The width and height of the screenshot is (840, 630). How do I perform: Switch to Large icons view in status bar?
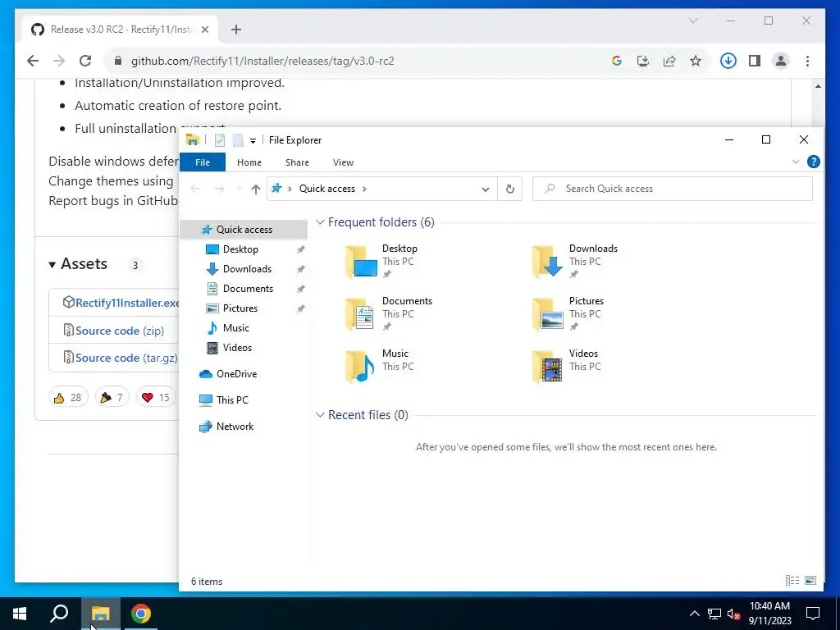(810, 580)
